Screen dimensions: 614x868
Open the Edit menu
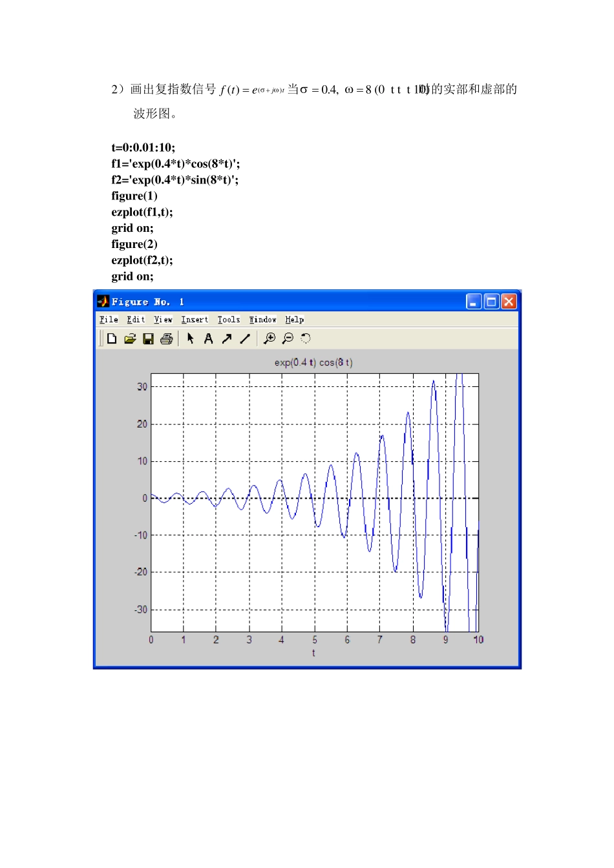(136, 320)
